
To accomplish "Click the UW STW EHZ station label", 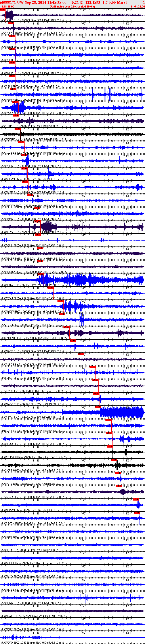I will [10, 418].
